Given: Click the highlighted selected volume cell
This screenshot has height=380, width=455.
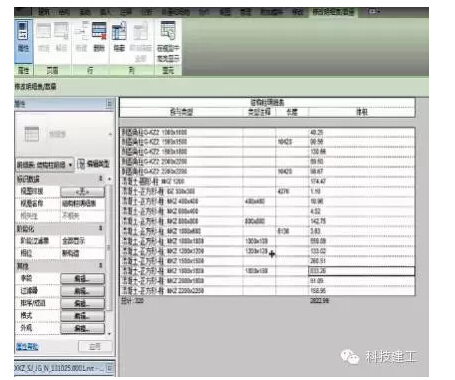Looking at the screenshot, I should coord(362,271).
